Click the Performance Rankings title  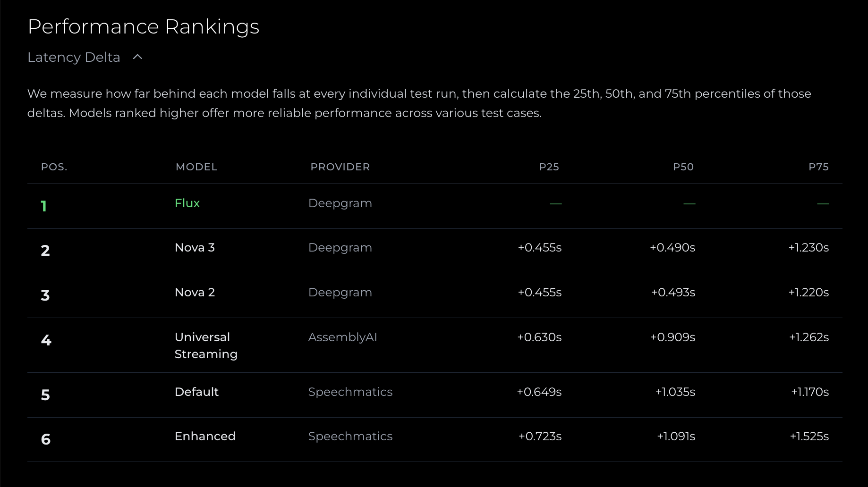tap(144, 27)
